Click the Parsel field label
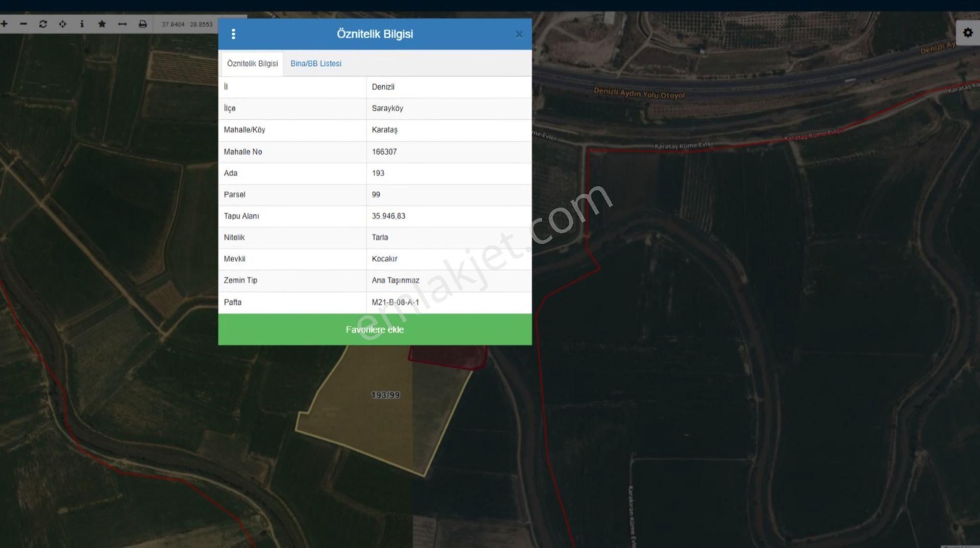 (x=235, y=194)
